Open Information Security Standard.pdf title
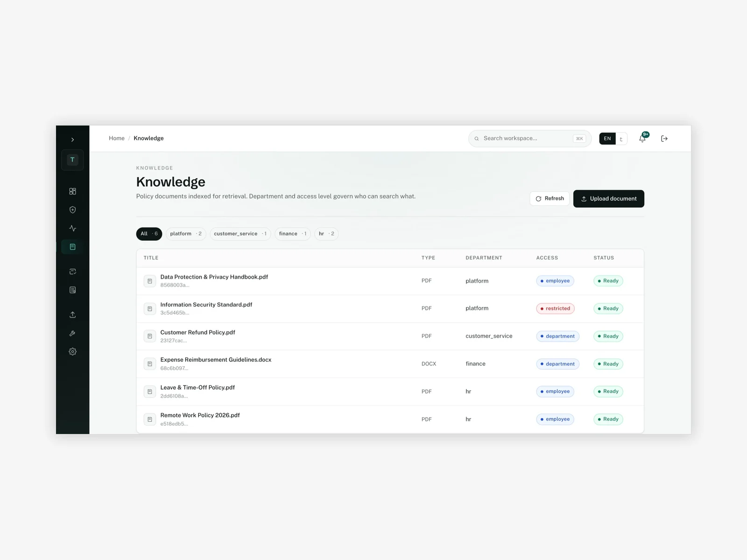Viewport: 747px width, 560px height. (206, 305)
